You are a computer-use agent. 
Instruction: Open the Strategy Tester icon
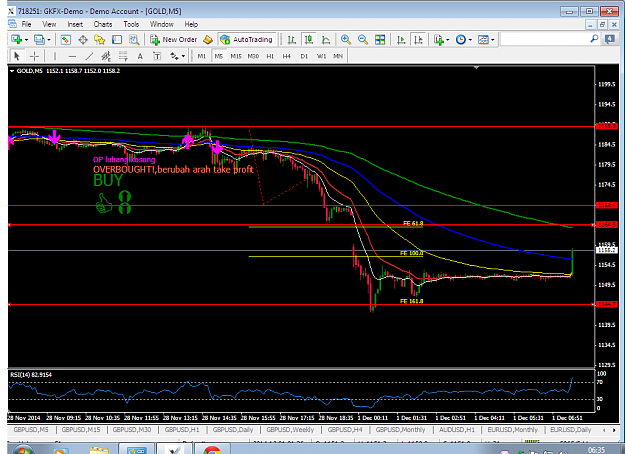coord(134,39)
